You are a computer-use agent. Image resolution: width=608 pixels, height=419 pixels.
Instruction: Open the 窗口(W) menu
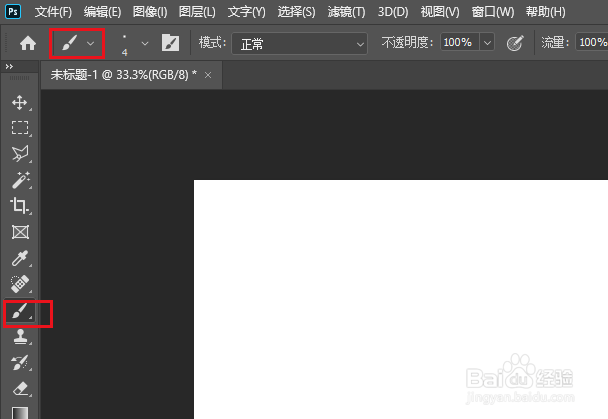[492, 12]
